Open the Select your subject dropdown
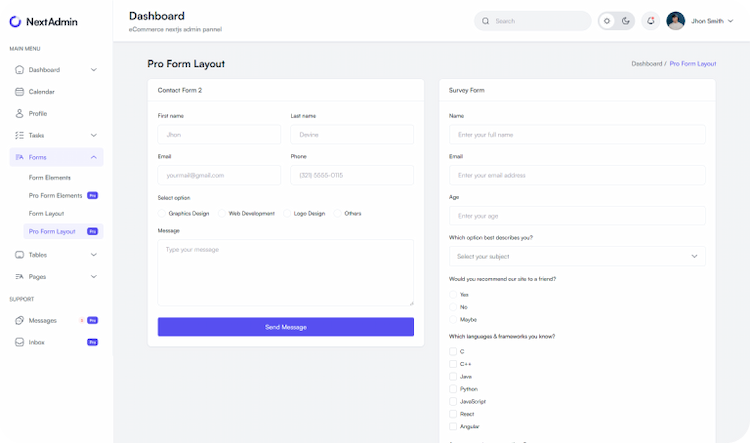Screen dimensions: 750x443 [x=577, y=256]
